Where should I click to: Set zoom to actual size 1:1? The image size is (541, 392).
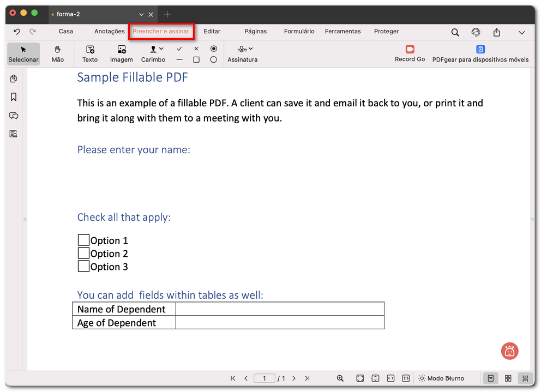(x=406, y=378)
